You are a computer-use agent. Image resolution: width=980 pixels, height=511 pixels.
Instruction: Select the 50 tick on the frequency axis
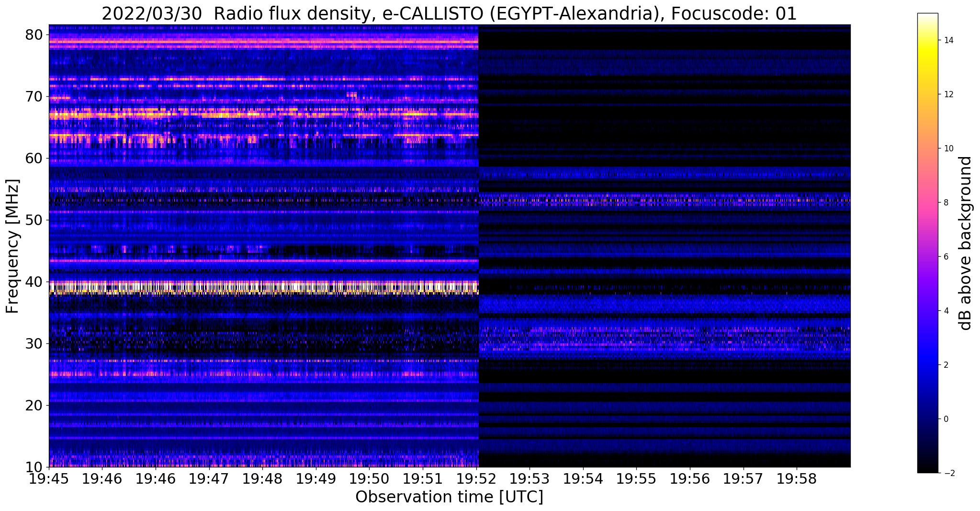[x=34, y=220]
